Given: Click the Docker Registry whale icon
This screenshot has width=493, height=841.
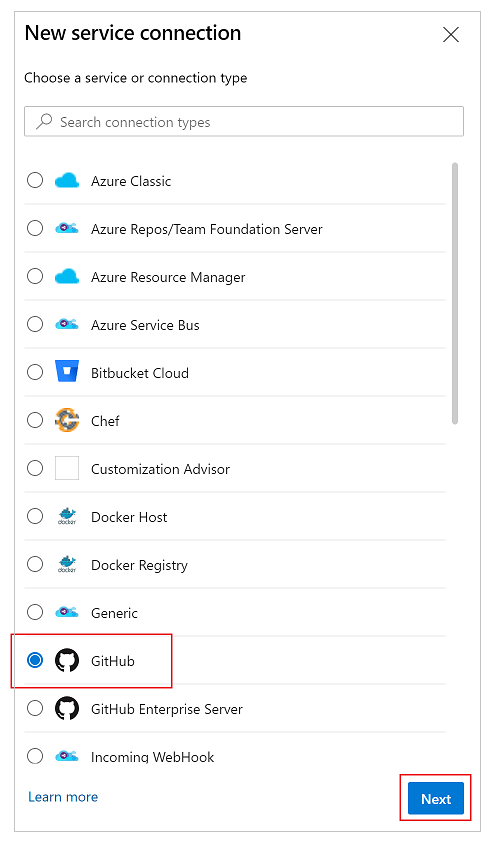Looking at the screenshot, I should 67,564.
